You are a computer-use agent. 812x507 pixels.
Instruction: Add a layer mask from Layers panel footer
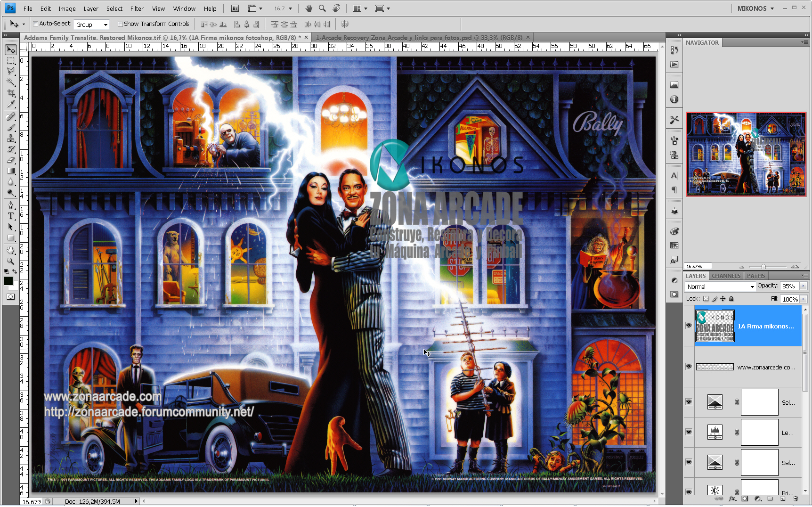[x=745, y=499]
